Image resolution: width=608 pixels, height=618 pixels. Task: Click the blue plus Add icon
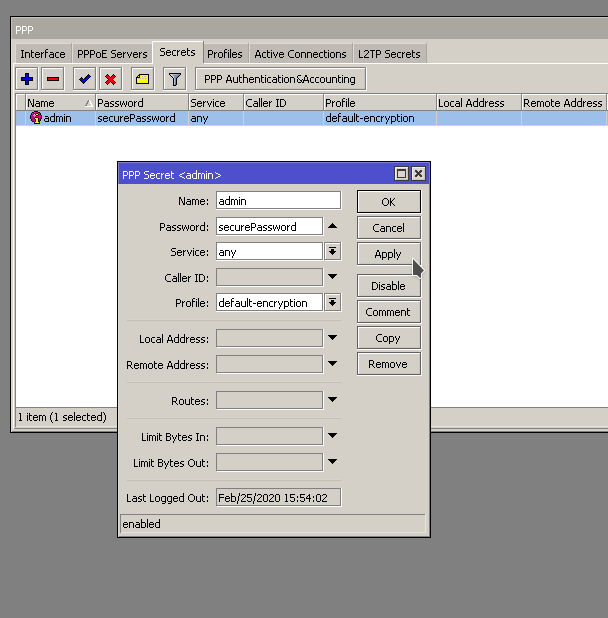27,79
